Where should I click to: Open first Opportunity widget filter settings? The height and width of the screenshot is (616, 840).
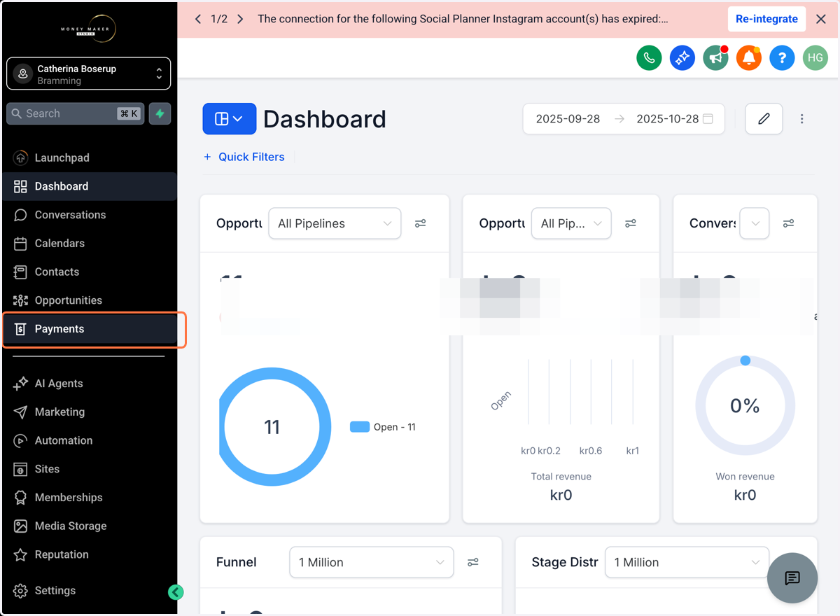click(420, 223)
